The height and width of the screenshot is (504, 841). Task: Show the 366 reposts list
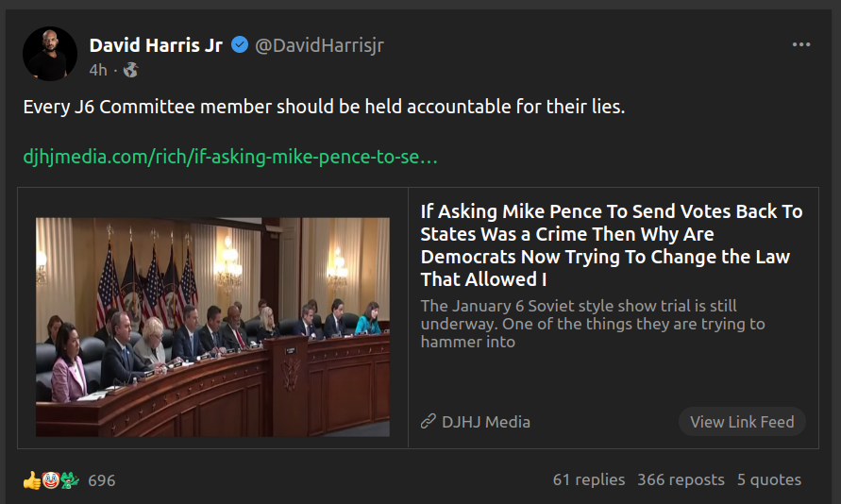click(x=681, y=479)
